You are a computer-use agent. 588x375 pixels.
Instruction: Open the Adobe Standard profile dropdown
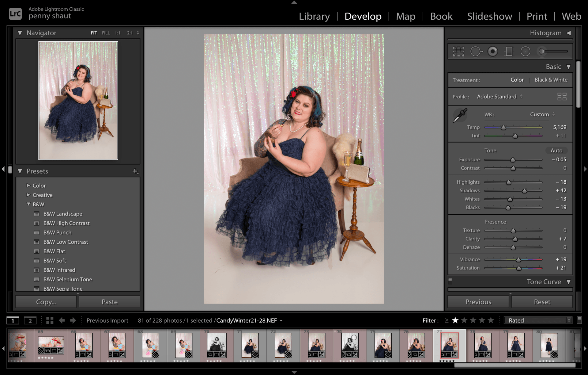(500, 97)
